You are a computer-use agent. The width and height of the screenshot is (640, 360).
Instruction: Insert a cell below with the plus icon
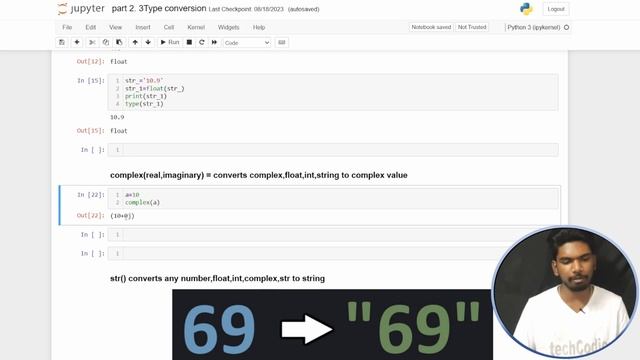tap(77, 42)
